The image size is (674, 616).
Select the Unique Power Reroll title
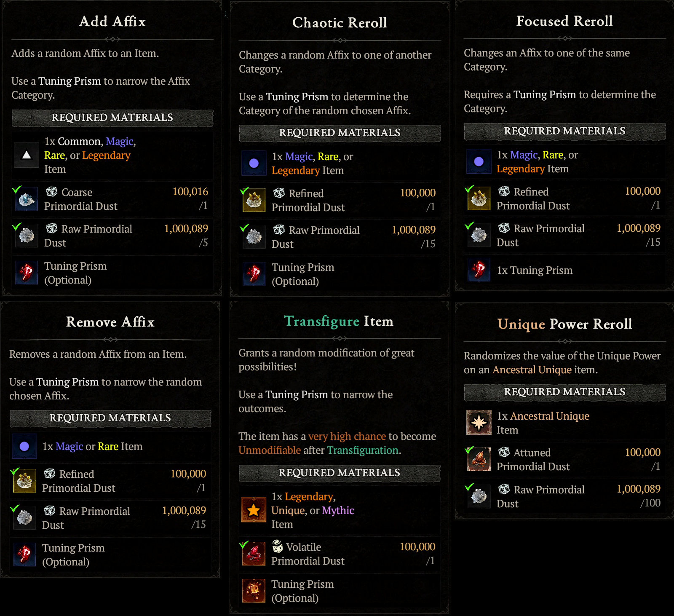click(x=564, y=324)
